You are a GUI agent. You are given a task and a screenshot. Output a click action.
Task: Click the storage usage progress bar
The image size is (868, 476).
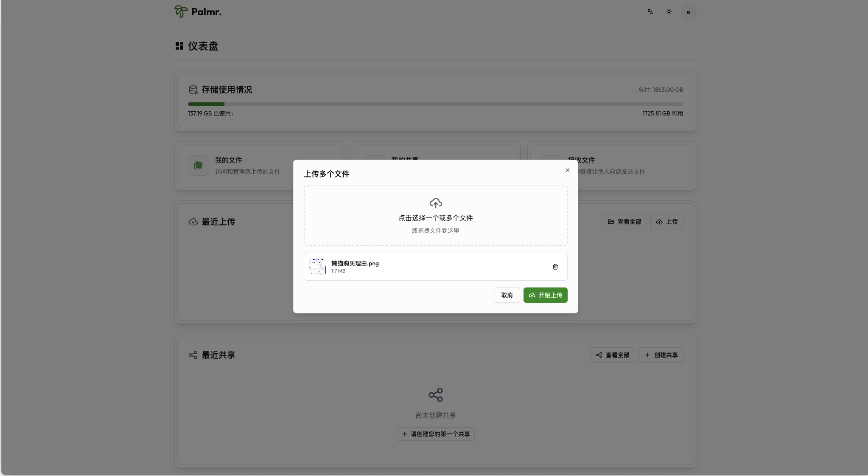(436, 104)
